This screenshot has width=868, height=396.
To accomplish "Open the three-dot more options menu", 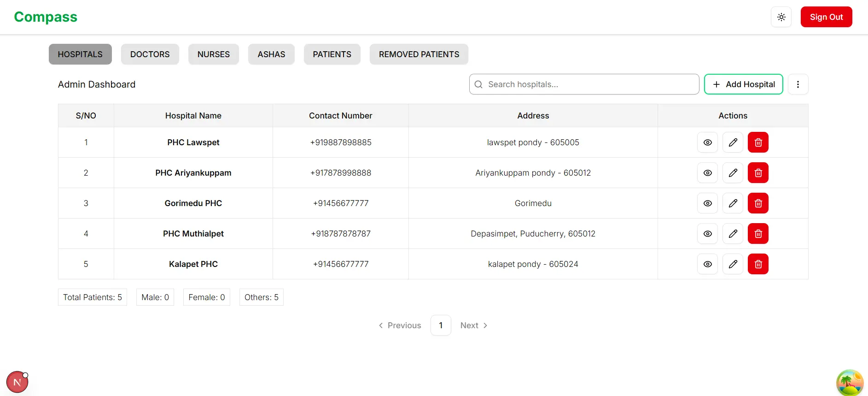I will [798, 84].
